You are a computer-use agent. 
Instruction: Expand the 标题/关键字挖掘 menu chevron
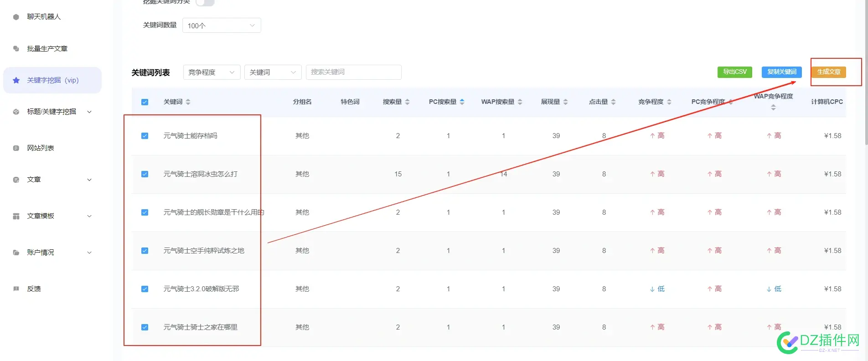[89, 112]
